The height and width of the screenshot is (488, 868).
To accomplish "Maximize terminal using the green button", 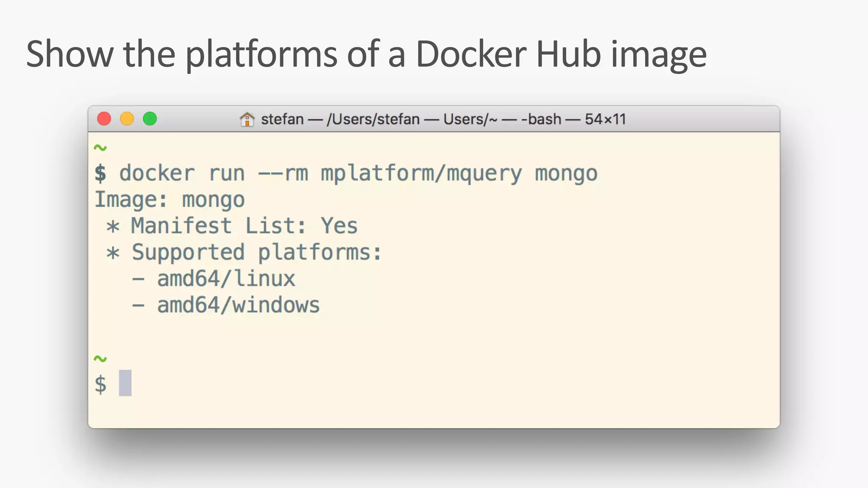I will pyautogui.click(x=150, y=119).
